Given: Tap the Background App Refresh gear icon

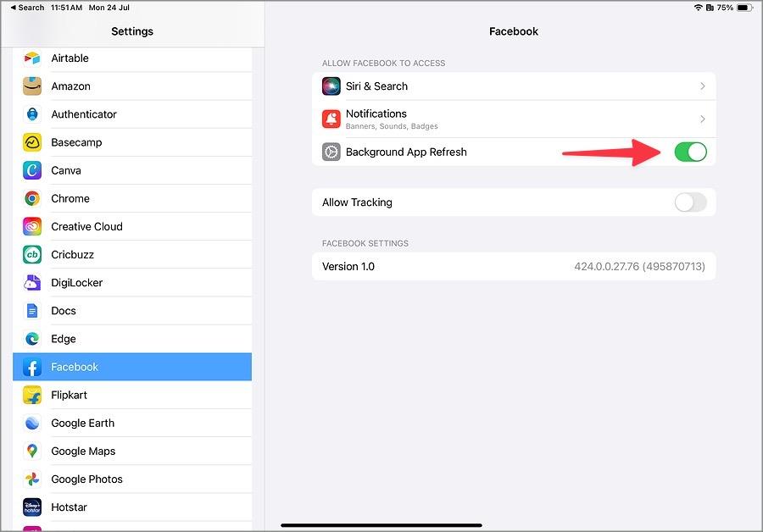Looking at the screenshot, I should pyautogui.click(x=331, y=152).
